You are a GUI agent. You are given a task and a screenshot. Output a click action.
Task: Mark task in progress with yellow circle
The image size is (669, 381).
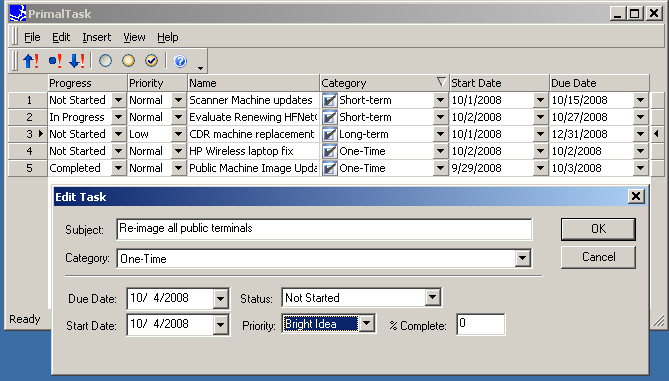pos(128,61)
